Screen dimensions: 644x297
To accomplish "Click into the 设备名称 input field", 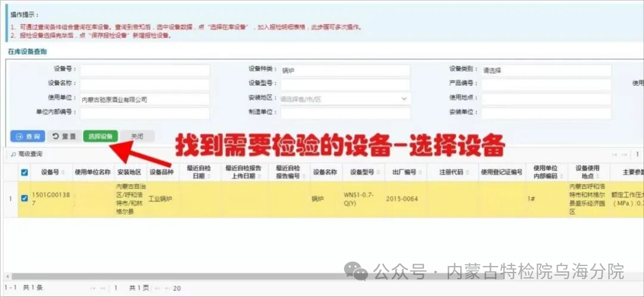I will click(144, 85).
